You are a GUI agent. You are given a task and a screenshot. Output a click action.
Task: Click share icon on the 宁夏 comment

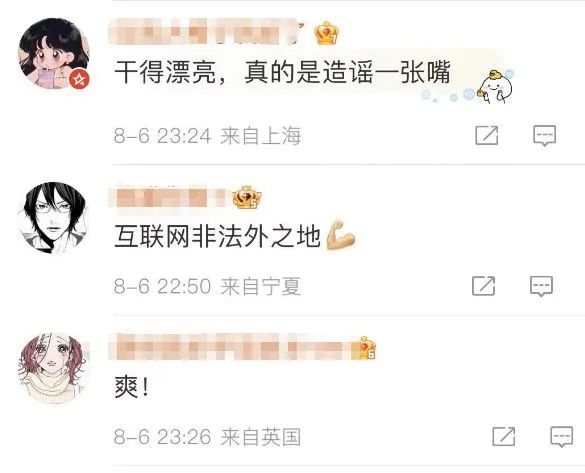pyautogui.click(x=484, y=286)
